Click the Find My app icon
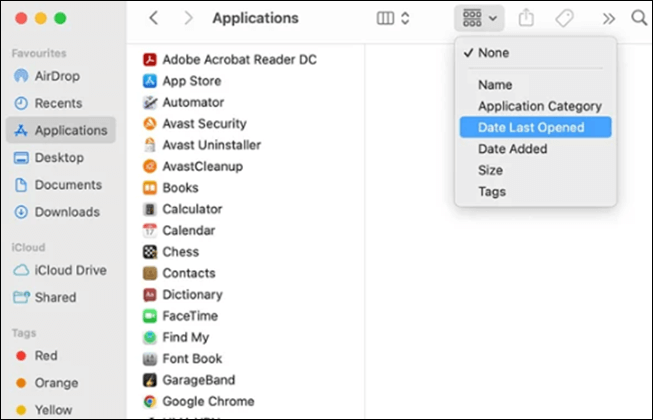 [x=150, y=337]
